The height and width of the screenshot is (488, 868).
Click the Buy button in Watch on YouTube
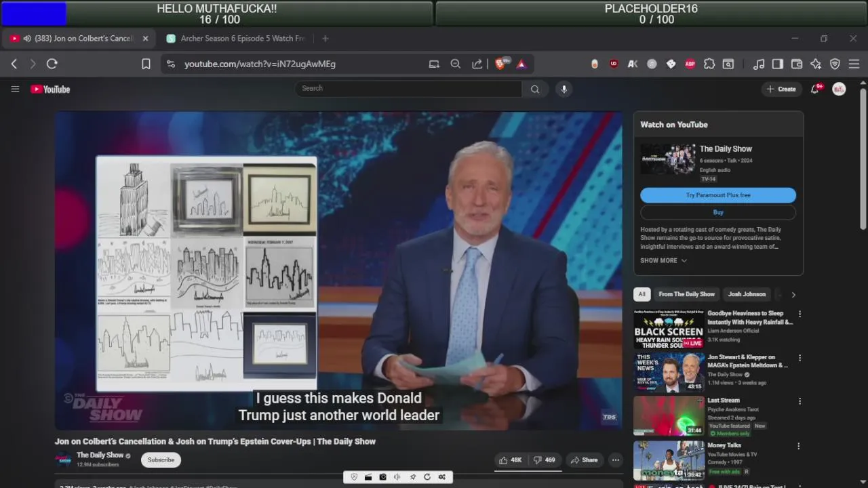(x=718, y=213)
